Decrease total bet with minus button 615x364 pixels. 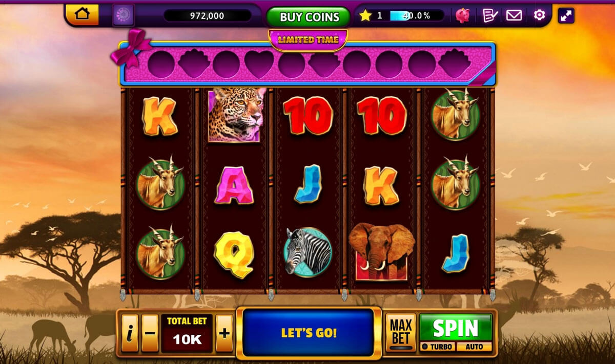point(150,333)
